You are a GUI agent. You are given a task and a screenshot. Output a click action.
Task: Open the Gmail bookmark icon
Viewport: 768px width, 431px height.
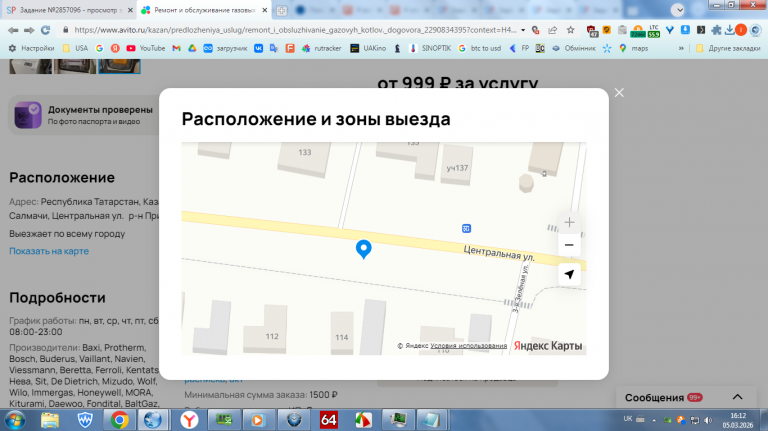tap(176, 48)
